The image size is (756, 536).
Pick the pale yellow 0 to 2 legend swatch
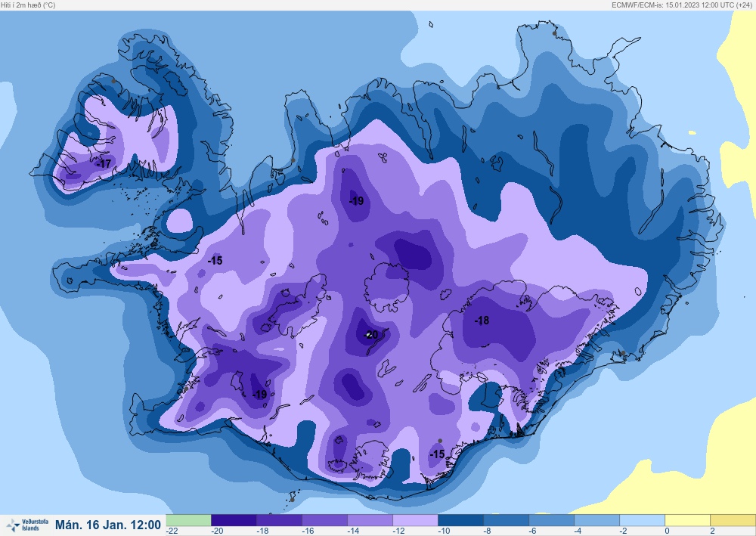pyautogui.click(x=687, y=520)
